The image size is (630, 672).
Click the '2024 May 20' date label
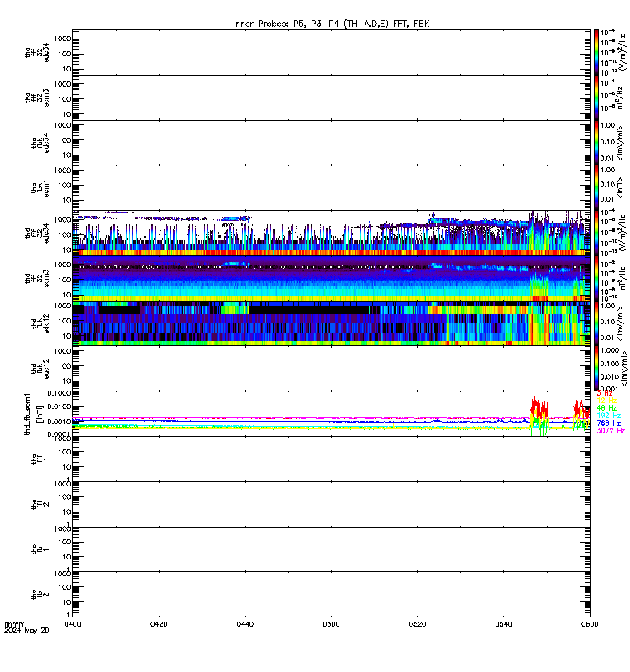pos(27,631)
